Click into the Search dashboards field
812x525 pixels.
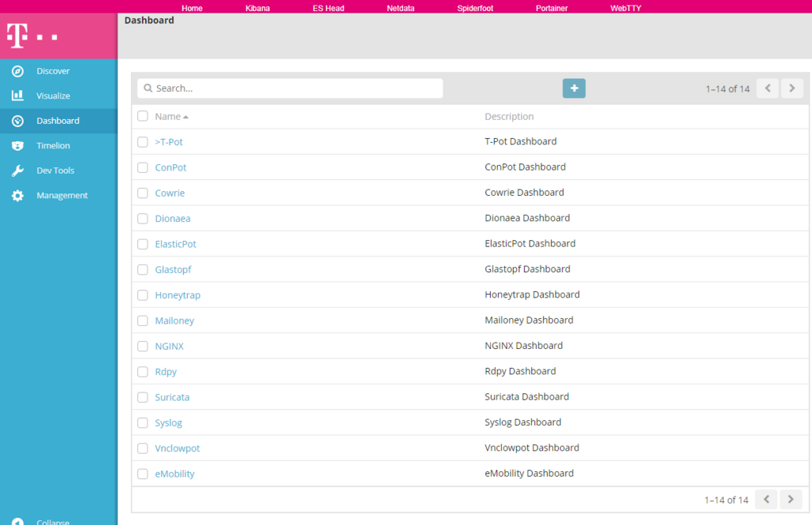290,88
